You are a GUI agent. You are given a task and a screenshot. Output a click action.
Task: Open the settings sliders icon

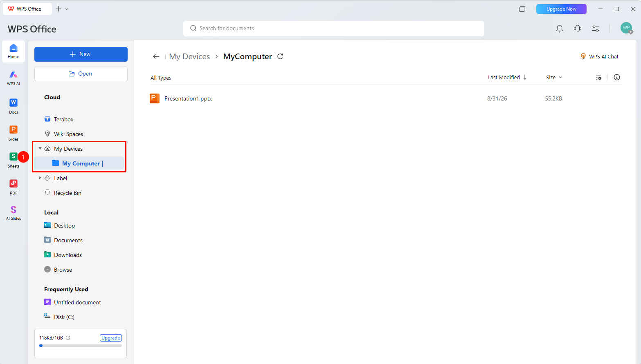tap(596, 29)
